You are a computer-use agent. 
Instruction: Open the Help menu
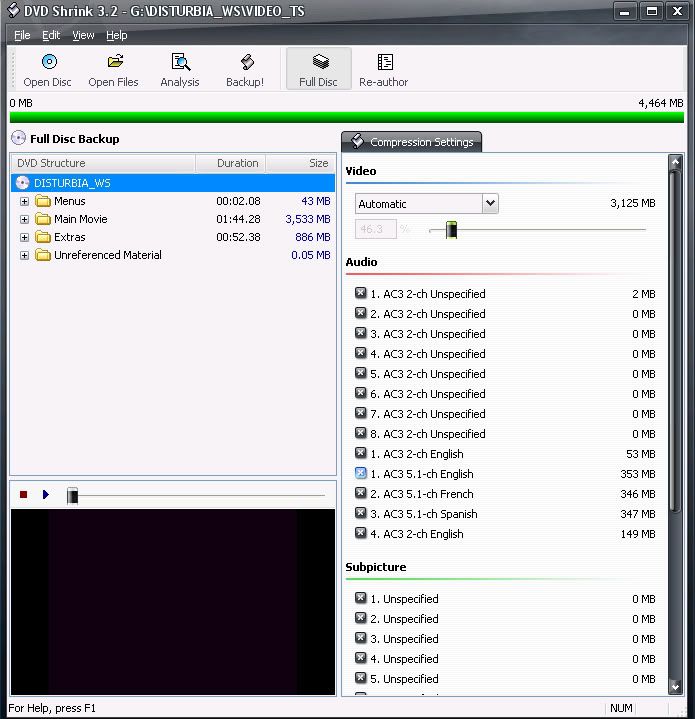116,35
